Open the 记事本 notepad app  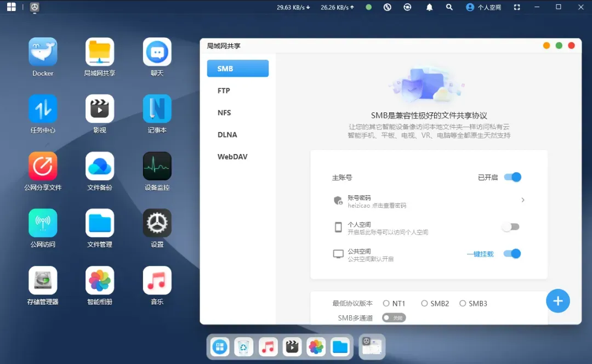tap(157, 109)
